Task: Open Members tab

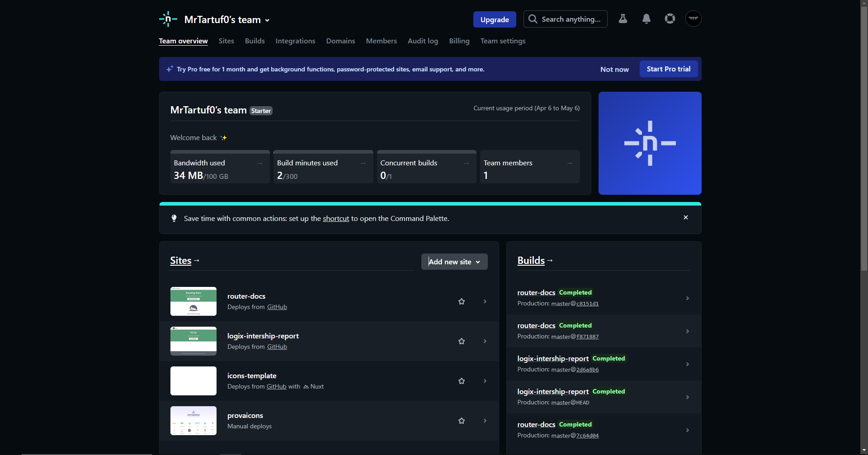Action: coord(382,41)
